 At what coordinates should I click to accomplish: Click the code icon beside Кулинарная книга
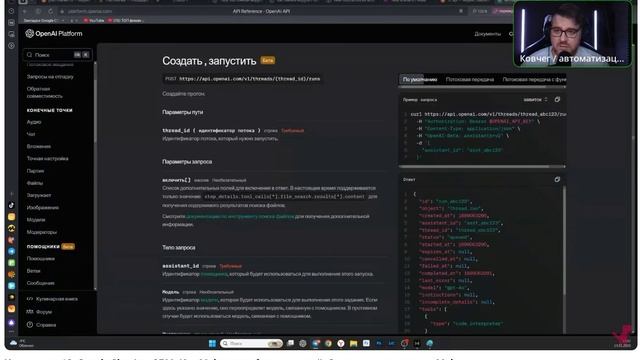click(30, 299)
